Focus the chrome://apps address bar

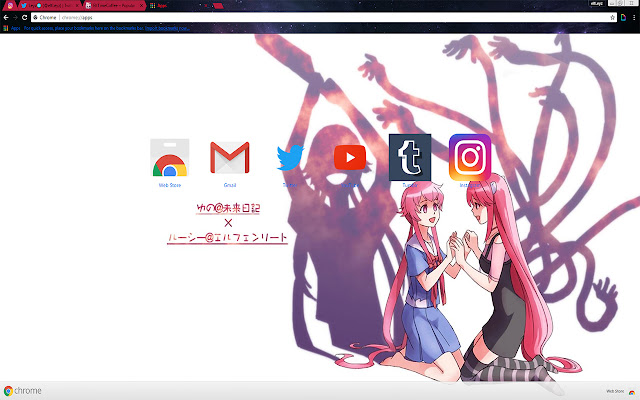pyautogui.click(x=322, y=18)
